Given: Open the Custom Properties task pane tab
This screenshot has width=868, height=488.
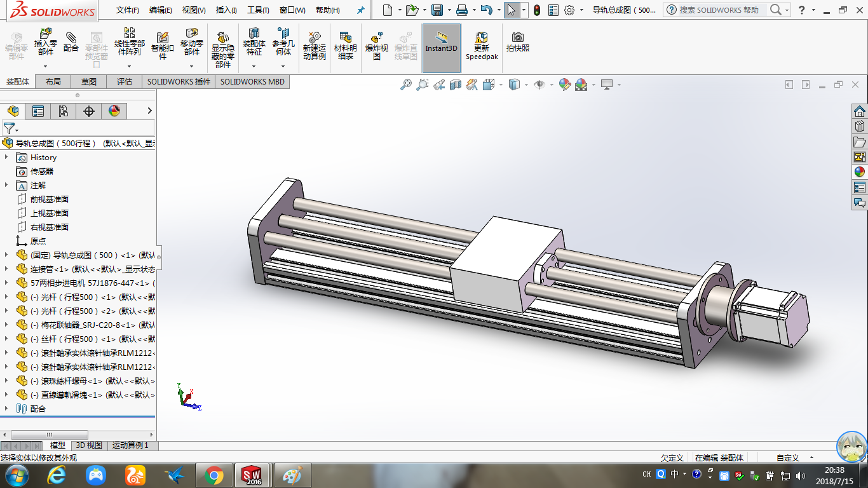Looking at the screenshot, I should [860, 187].
